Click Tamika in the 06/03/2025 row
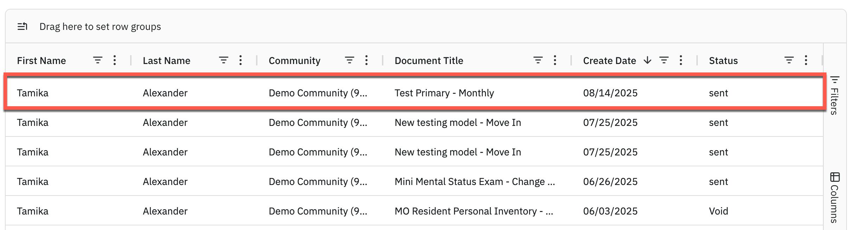The height and width of the screenshot is (230, 868). 33,211
